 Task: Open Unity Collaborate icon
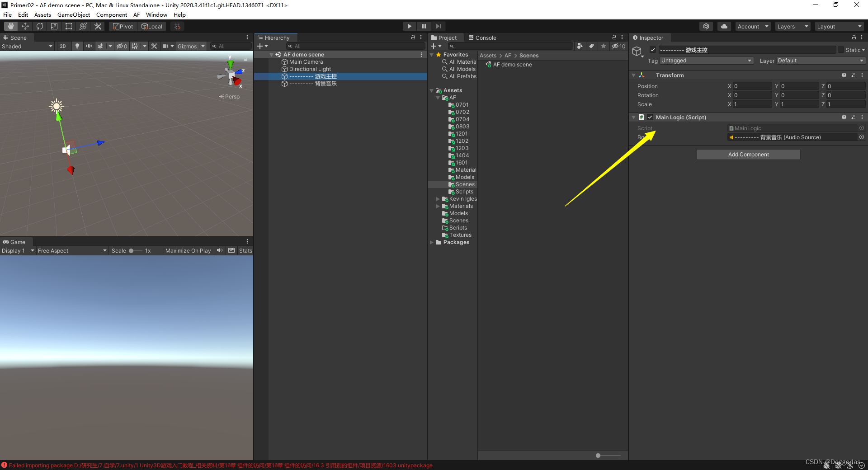click(706, 26)
